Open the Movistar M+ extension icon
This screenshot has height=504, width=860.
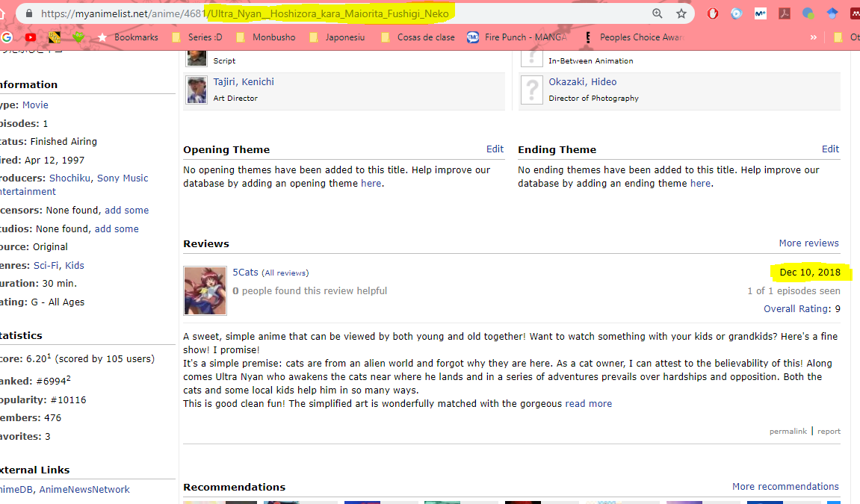click(x=760, y=13)
